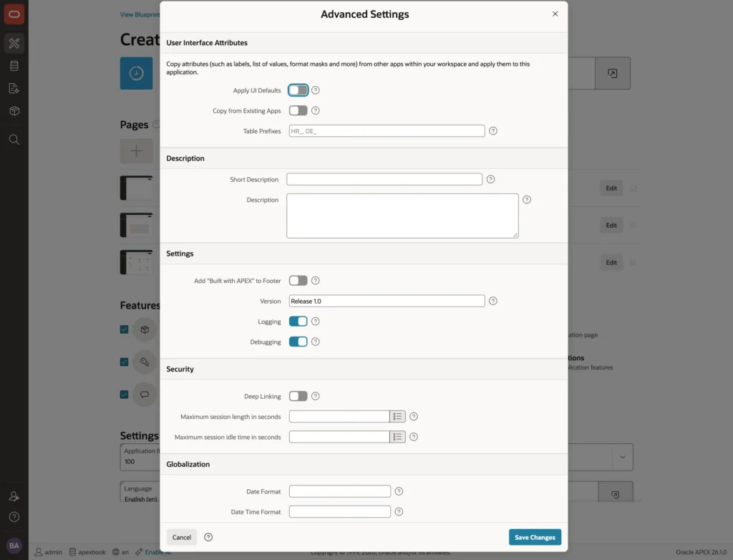This screenshot has width=733, height=560.
Task: Toggle Copy from Existing Apps switch
Action: coord(298,110)
